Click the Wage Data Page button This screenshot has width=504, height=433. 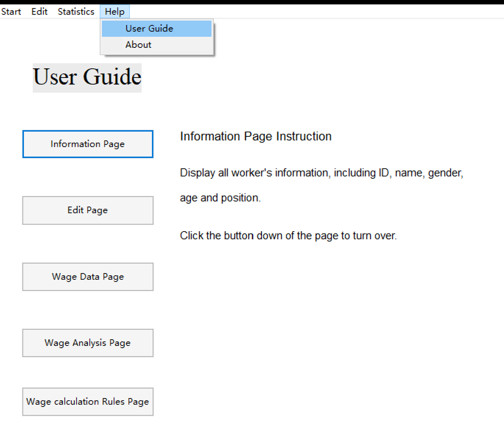coord(88,276)
